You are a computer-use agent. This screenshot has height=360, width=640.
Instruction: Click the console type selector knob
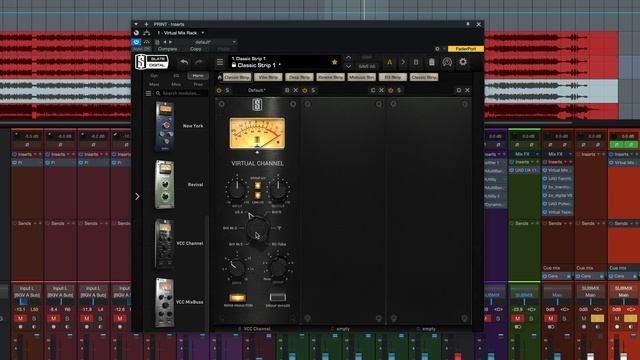pos(258,228)
